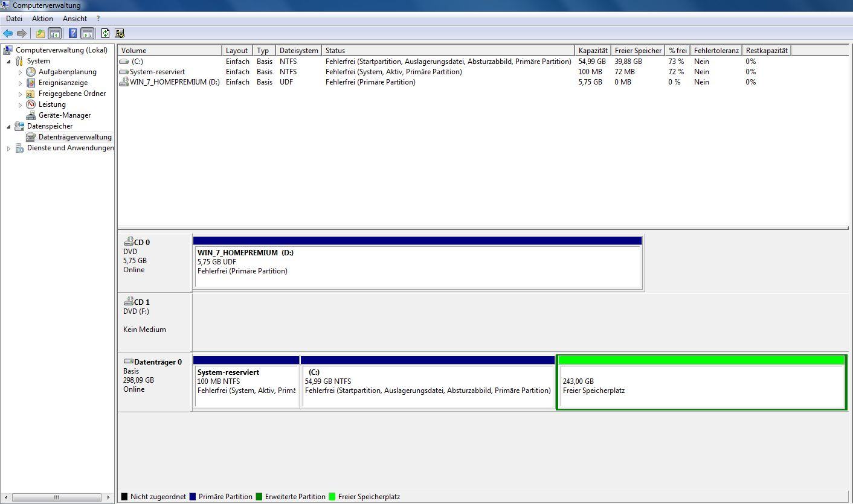Viewport: 853px width, 504px height.
Task: Collapse the Datenspeicher tree node
Action: pos(8,127)
